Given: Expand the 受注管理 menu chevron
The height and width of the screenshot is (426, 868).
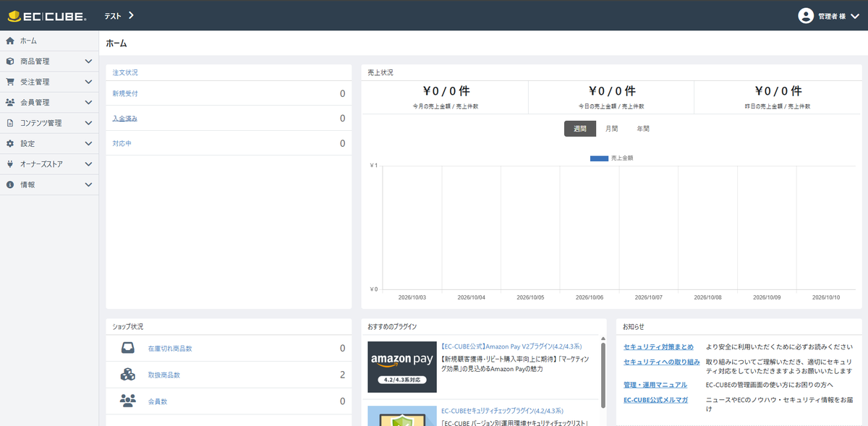Looking at the screenshot, I should pos(88,82).
